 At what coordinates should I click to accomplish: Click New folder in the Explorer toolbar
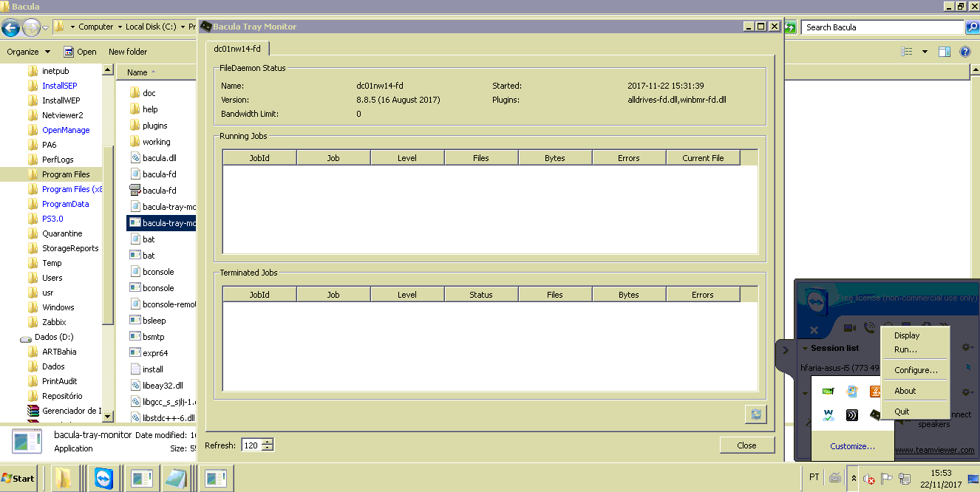[x=128, y=52]
